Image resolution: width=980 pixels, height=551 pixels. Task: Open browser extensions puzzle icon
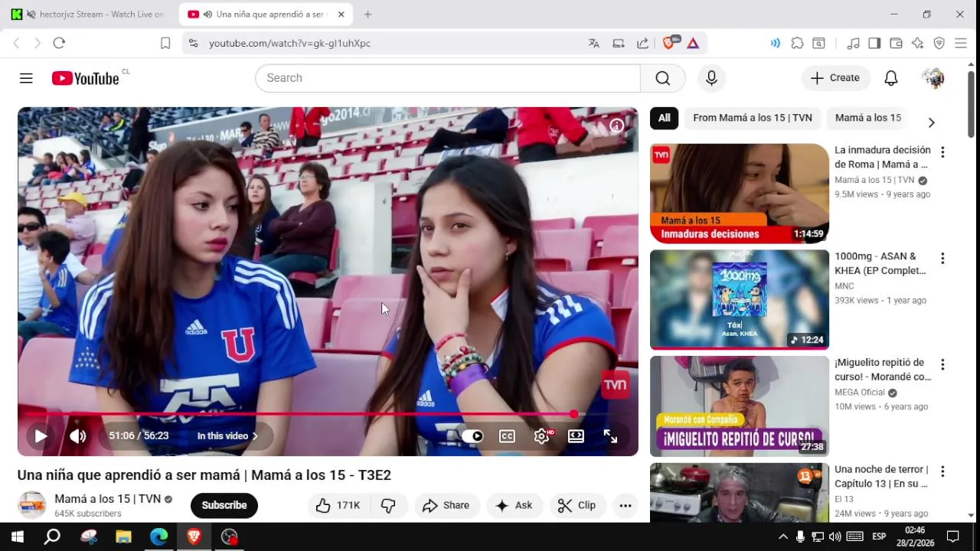797,44
